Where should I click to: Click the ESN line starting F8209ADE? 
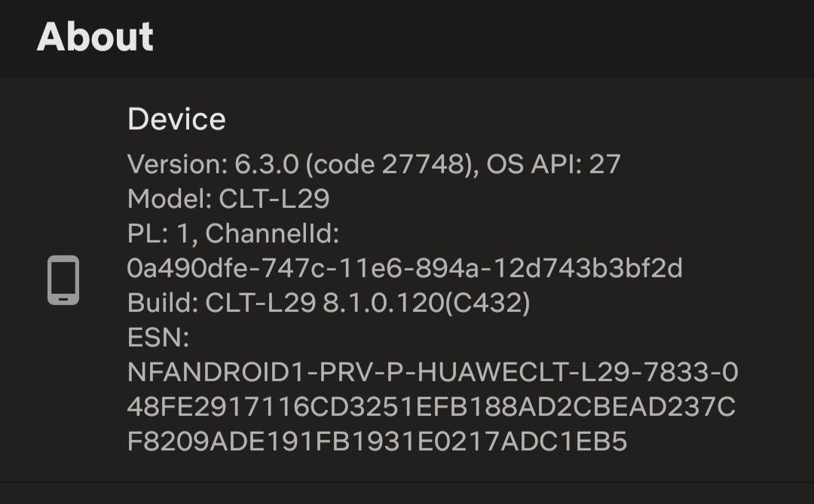[x=378, y=441]
